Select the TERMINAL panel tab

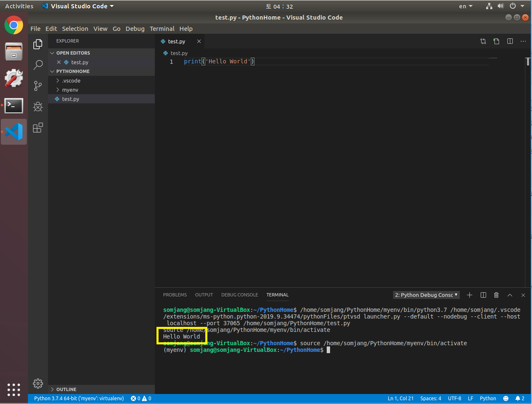pyautogui.click(x=277, y=295)
